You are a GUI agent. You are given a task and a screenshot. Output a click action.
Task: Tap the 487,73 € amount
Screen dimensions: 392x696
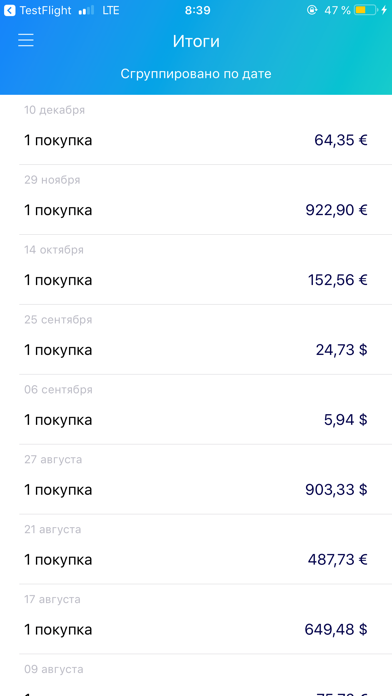[x=338, y=560]
